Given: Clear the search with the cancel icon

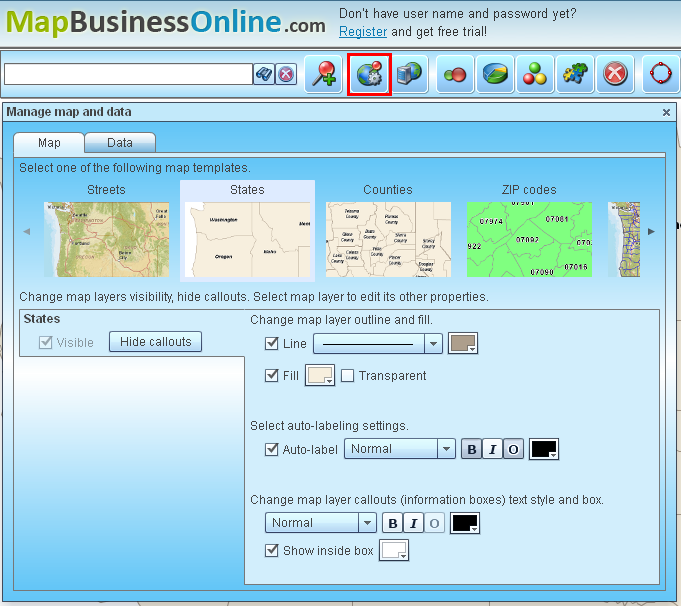Looking at the screenshot, I should 286,74.
